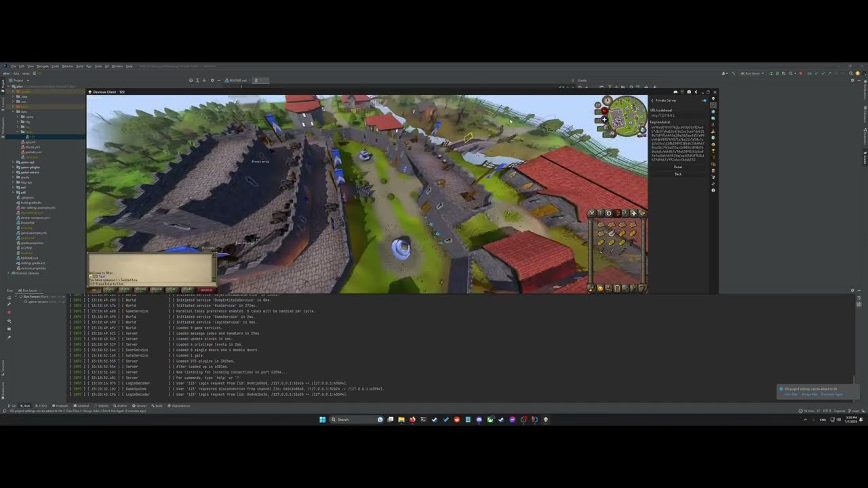
Task: Open the Combat Options tab in game panel
Action: pyautogui.click(x=592, y=213)
